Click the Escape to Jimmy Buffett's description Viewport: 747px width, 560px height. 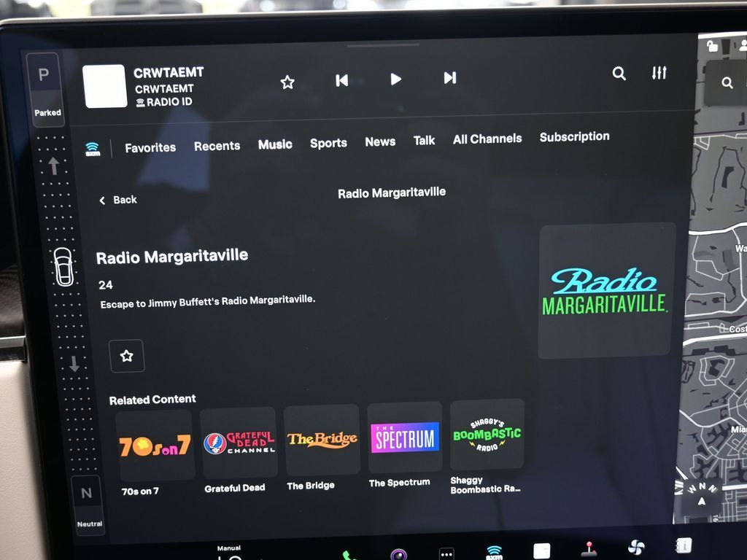pyautogui.click(x=208, y=301)
